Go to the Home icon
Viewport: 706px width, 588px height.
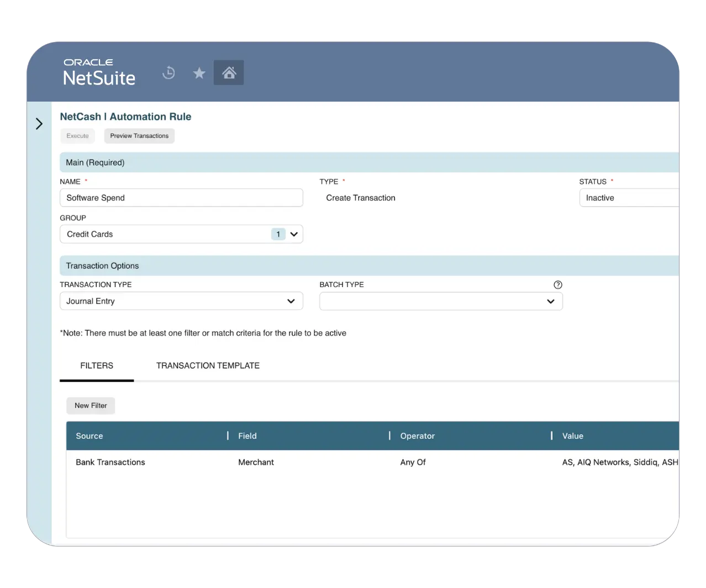pyautogui.click(x=229, y=72)
